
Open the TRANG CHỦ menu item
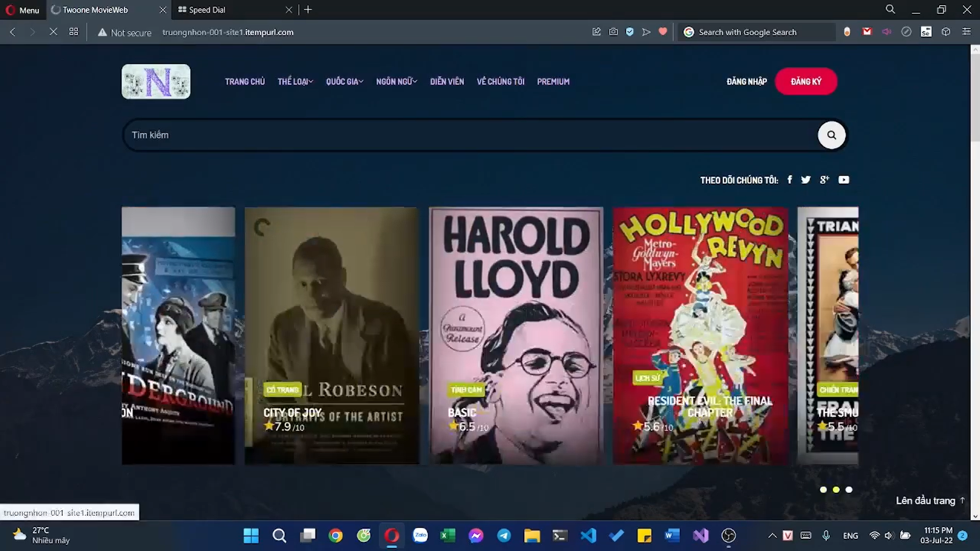[245, 82]
